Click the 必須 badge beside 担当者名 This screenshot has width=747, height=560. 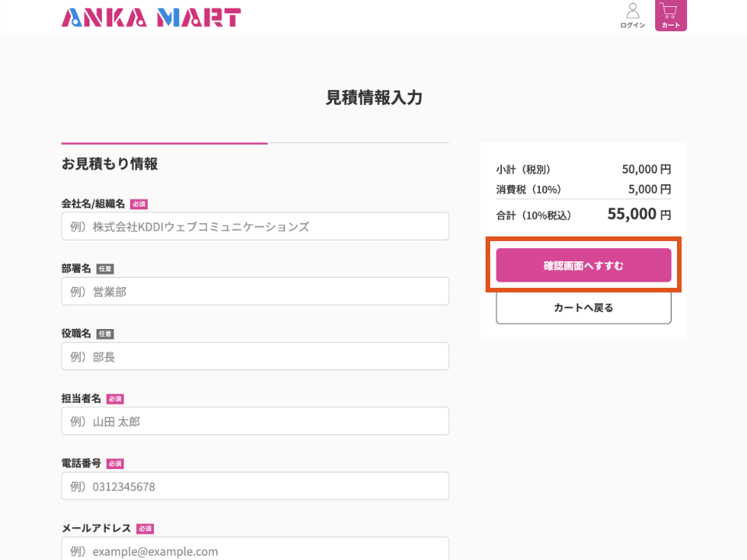(x=115, y=399)
